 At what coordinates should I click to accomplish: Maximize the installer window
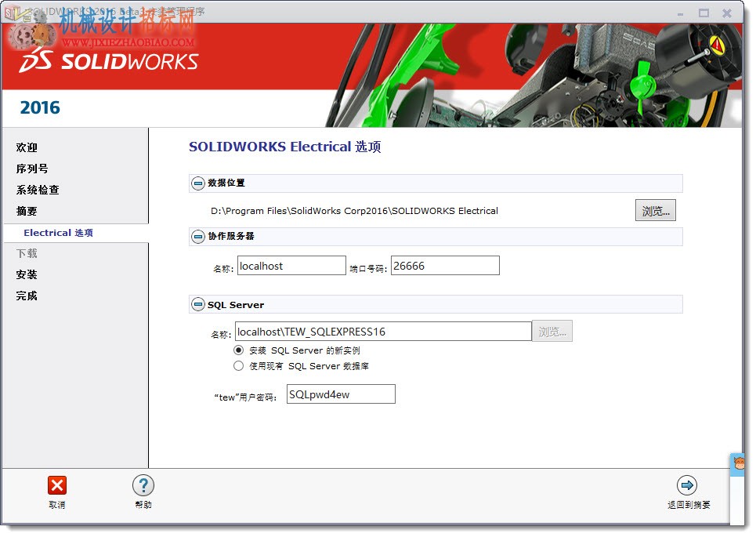click(704, 13)
